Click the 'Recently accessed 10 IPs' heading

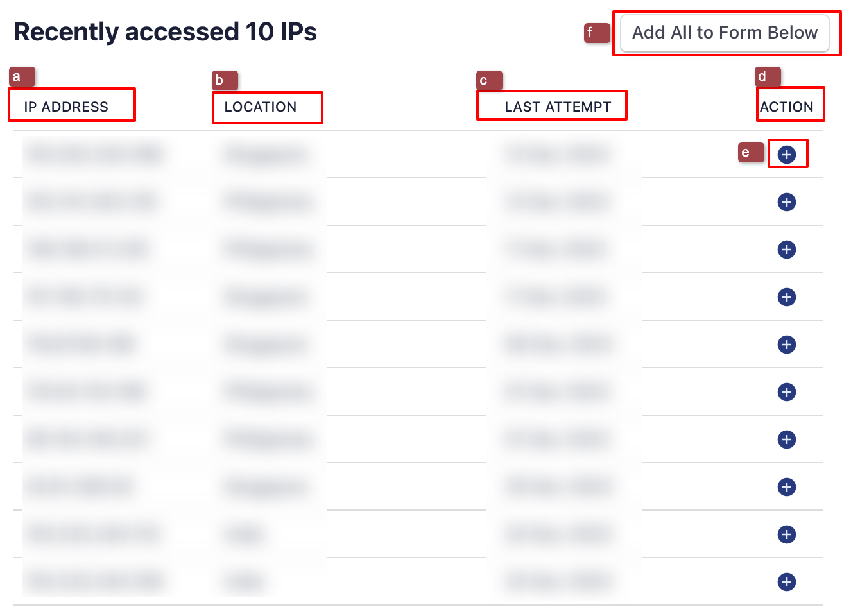pos(165,32)
